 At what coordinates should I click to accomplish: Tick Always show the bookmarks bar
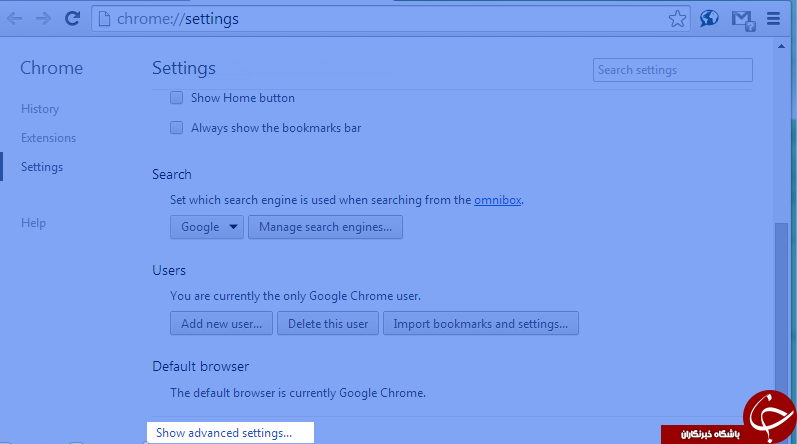tap(176, 128)
